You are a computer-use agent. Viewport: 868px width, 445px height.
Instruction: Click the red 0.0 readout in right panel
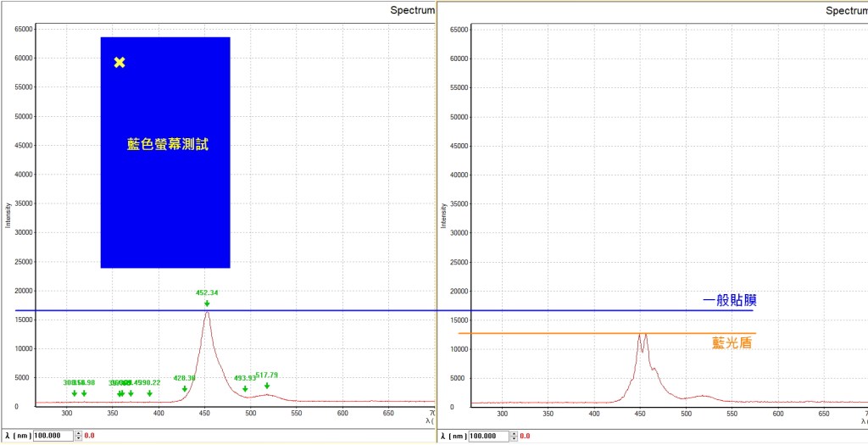coord(525,436)
